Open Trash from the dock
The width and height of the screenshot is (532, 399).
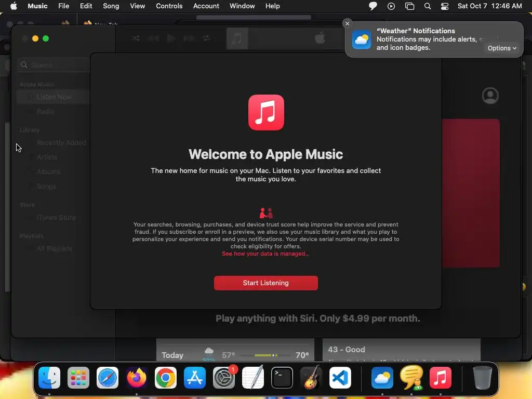click(x=483, y=378)
